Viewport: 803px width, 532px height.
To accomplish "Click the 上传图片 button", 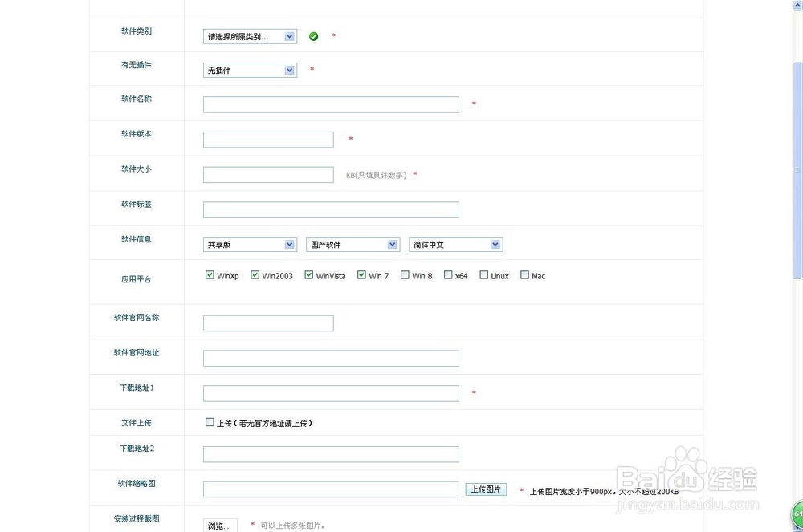I will click(486, 489).
